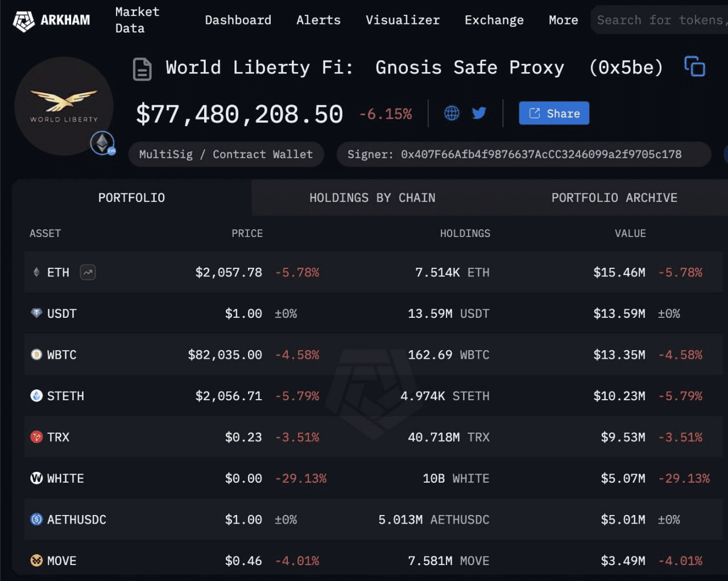
Task: Click the blue Share button
Action: coord(554,113)
